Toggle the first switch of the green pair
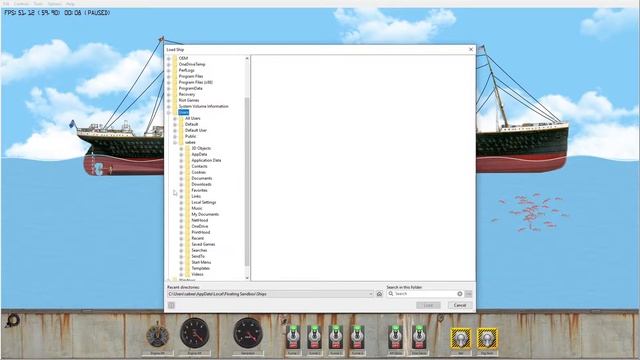This screenshot has height=360, width=640. click(395, 337)
